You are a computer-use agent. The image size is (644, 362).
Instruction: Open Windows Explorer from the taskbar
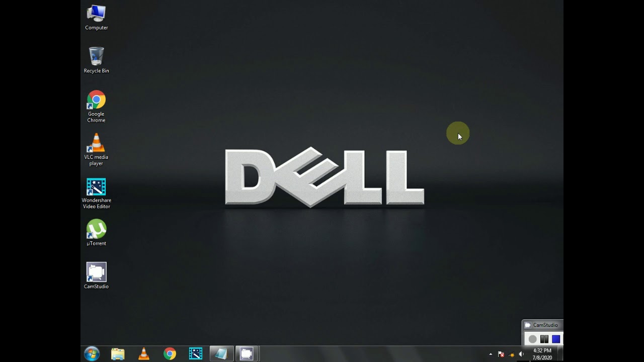pos(118,354)
